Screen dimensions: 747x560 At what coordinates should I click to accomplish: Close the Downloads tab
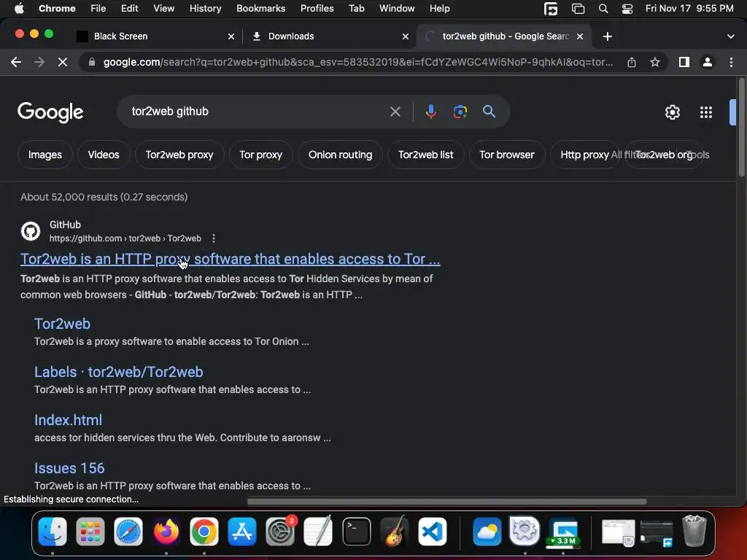406,36
